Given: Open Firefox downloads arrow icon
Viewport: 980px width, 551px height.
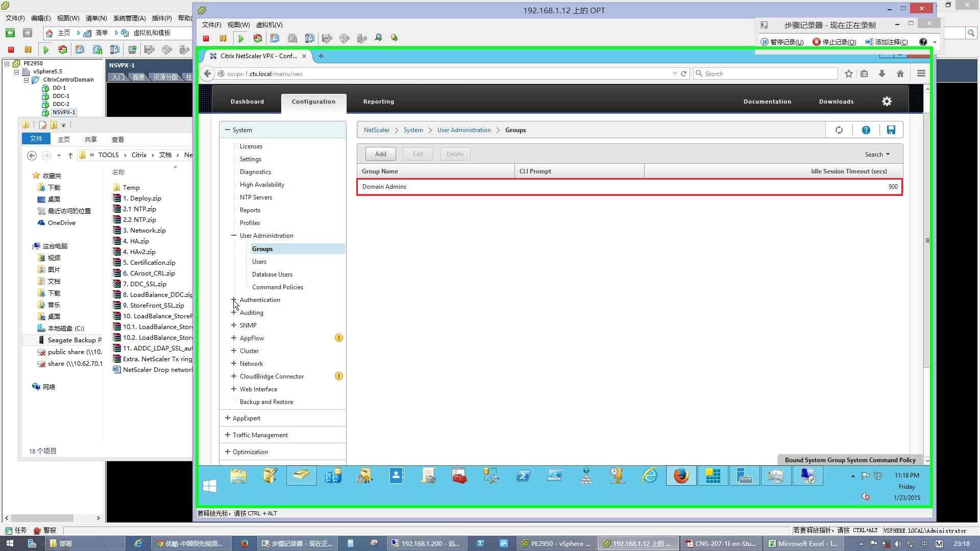Looking at the screenshot, I should coord(882,73).
